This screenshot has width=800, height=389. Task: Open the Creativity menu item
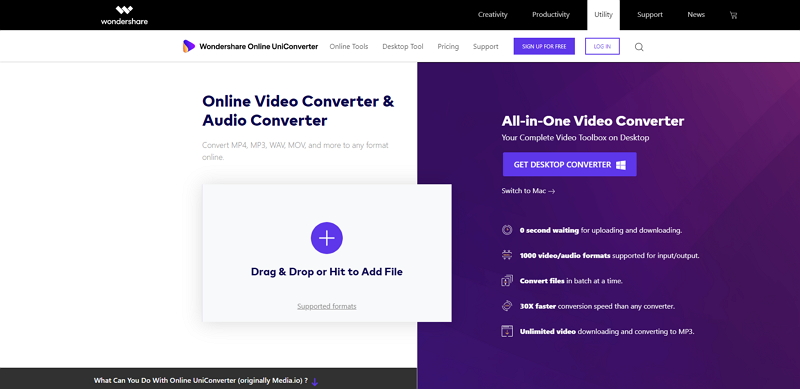492,15
